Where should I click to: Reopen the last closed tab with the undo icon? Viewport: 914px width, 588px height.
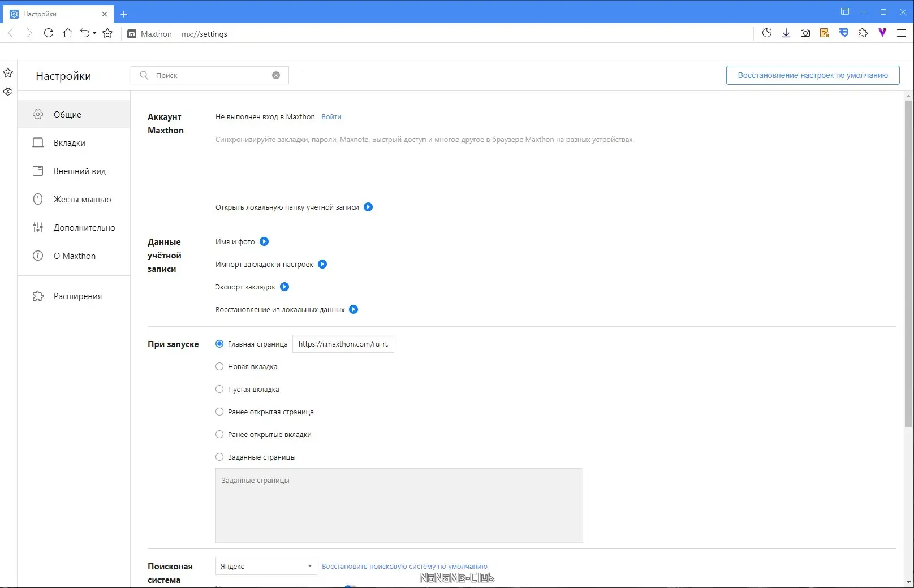[x=85, y=33]
